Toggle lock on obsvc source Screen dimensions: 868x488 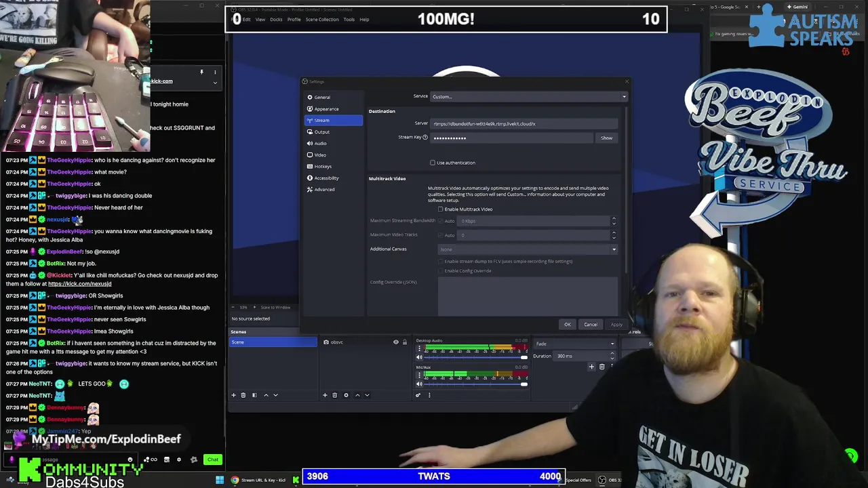click(x=405, y=342)
